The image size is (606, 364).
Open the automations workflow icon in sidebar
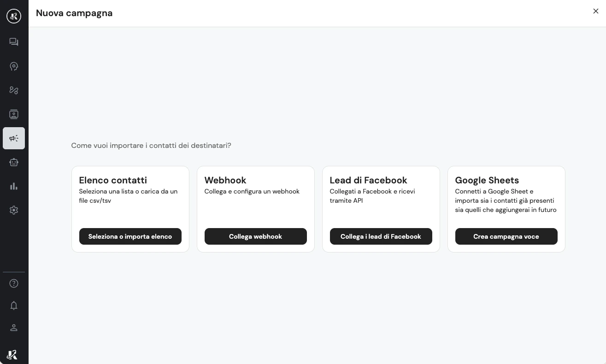[14, 90]
